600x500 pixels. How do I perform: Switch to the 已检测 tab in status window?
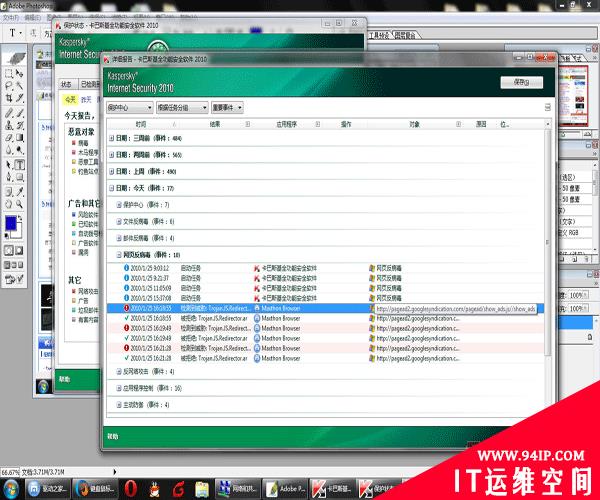(x=90, y=84)
